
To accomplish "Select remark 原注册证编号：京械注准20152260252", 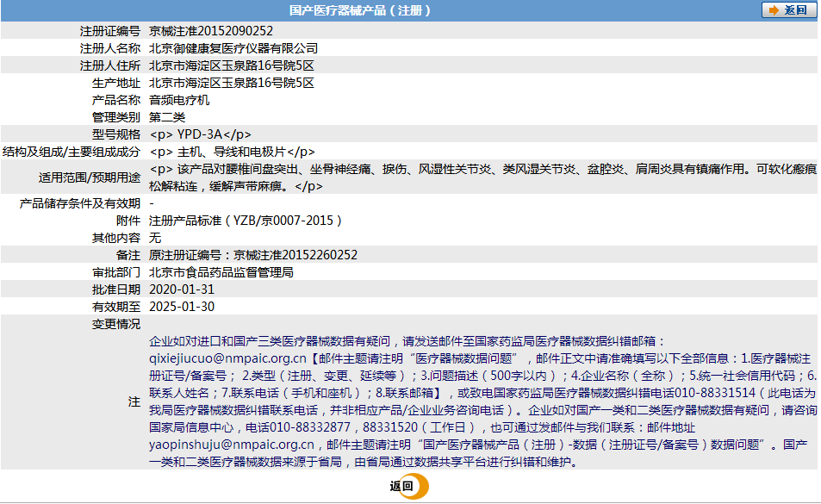I will (253, 255).
